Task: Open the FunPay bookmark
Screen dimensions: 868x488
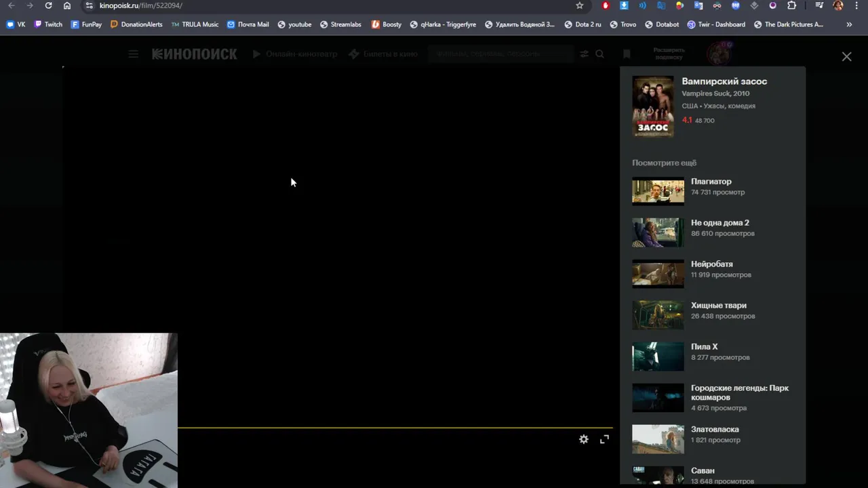Action: point(86,24)
